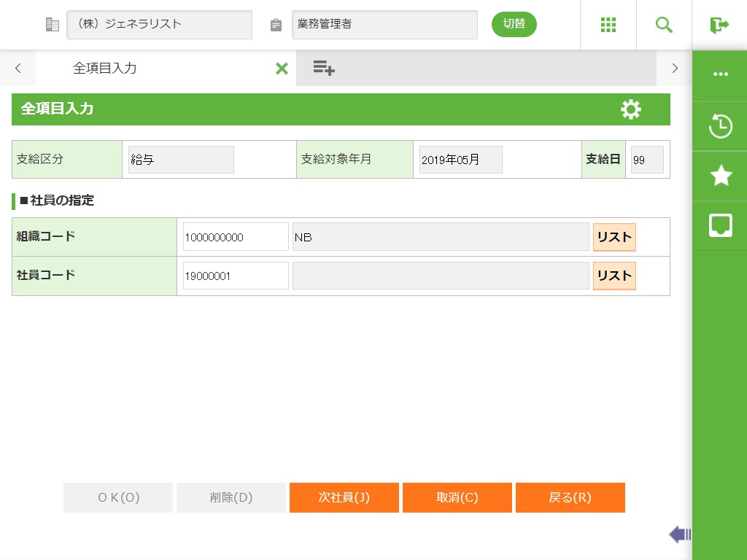Viewport: 747px width, 560px height.
Task: Open favorites star icon in sidebar
Action: [x=720, y=176]
